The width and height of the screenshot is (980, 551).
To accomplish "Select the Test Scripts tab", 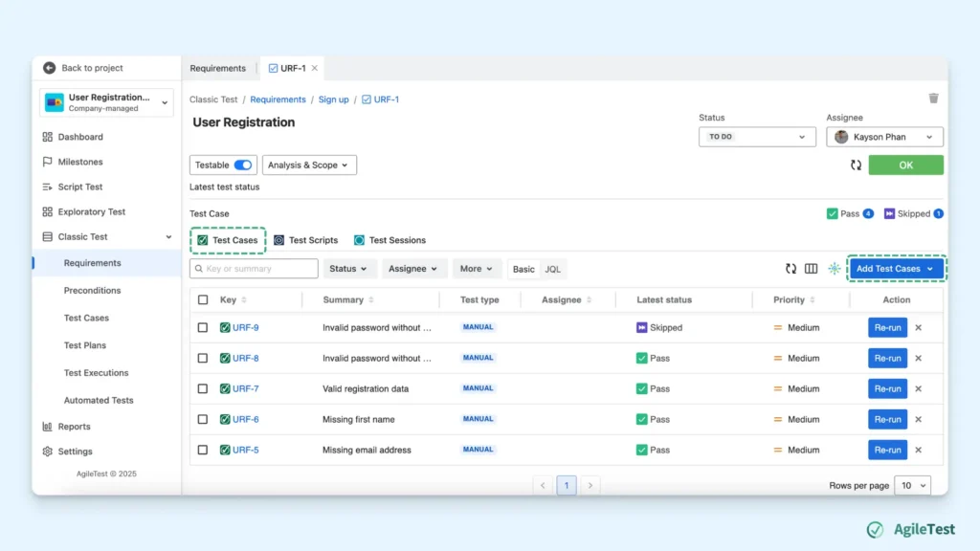I will point(306,240).
